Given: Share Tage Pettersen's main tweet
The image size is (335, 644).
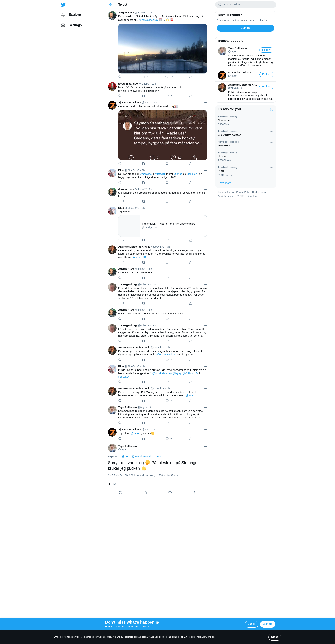Looking at the screenshot, I should [195, 493].
